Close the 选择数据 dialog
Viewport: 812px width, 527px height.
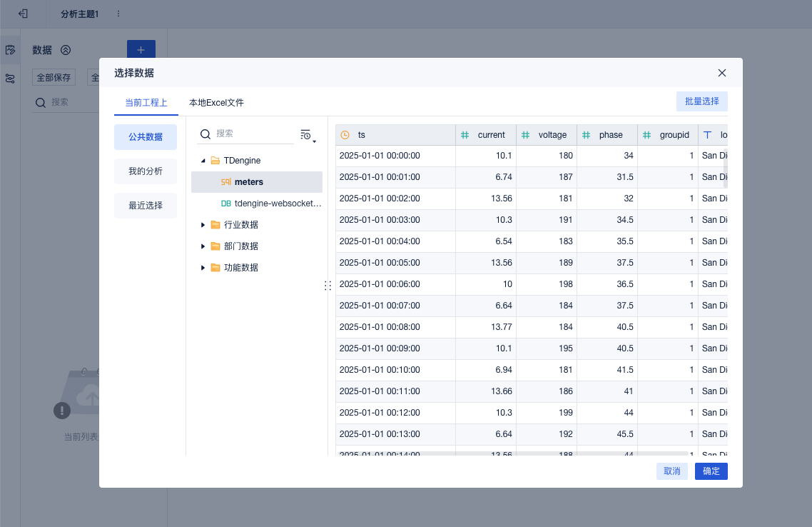[x=722, y=73]
